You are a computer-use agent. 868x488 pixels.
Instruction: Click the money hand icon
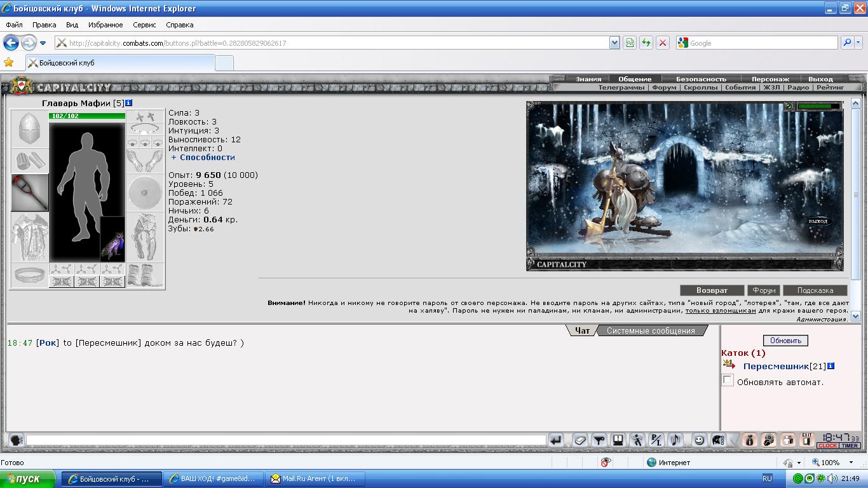click(769, 440)
